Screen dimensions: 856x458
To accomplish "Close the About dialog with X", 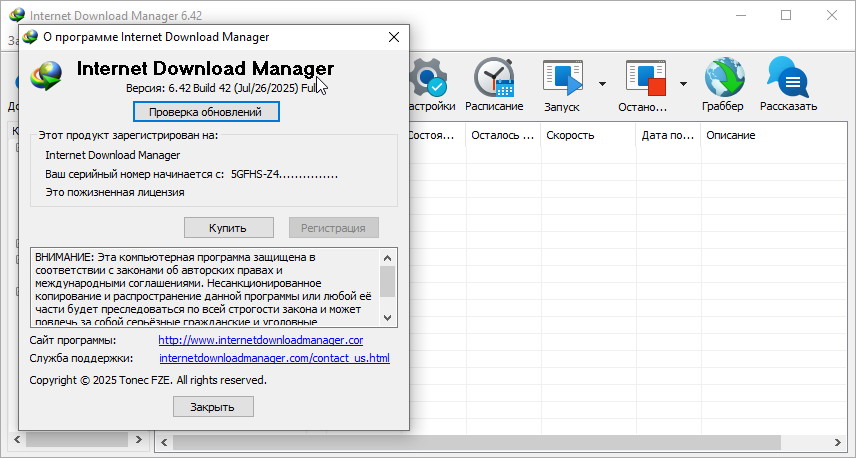I will [x=394, y=37].
